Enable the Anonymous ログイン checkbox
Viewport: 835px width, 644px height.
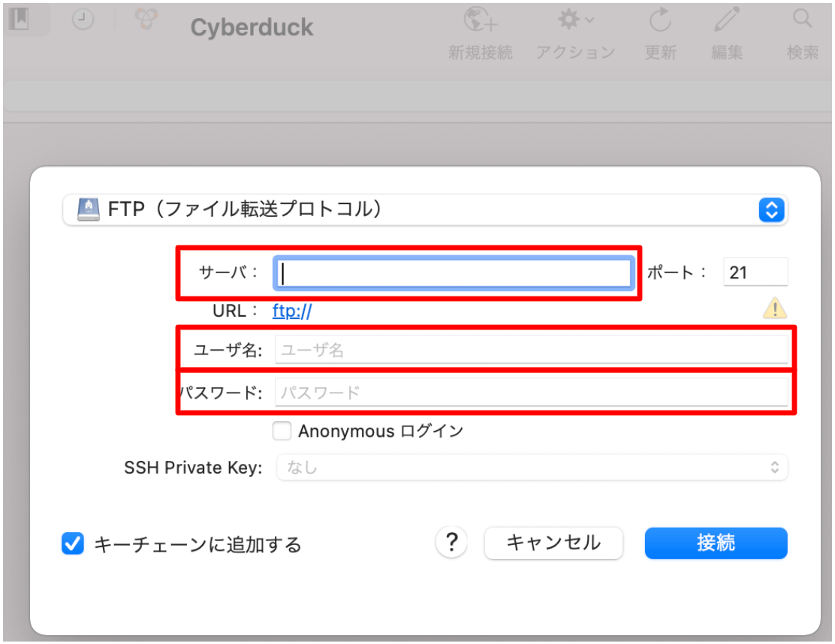coord(282,431)
